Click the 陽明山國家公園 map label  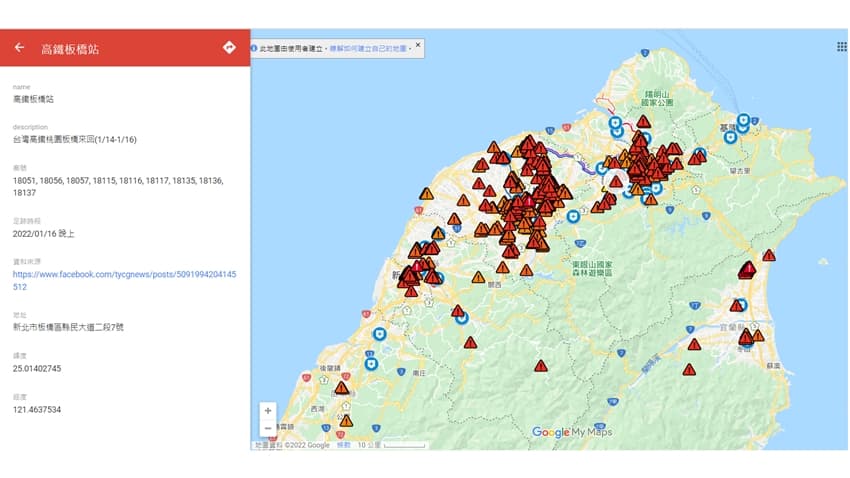click(657, 99)
